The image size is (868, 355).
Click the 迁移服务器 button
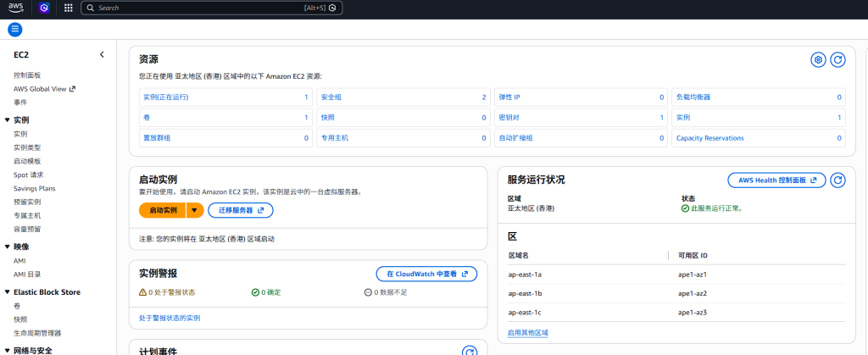(x=241, y=210)
